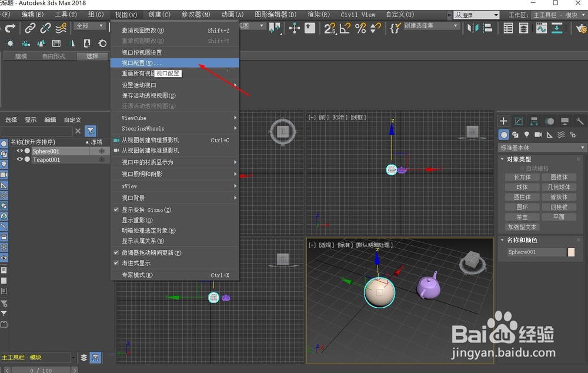Select Cameras category icon
Screen dimensions: 588x373
[x=538, y=135]
